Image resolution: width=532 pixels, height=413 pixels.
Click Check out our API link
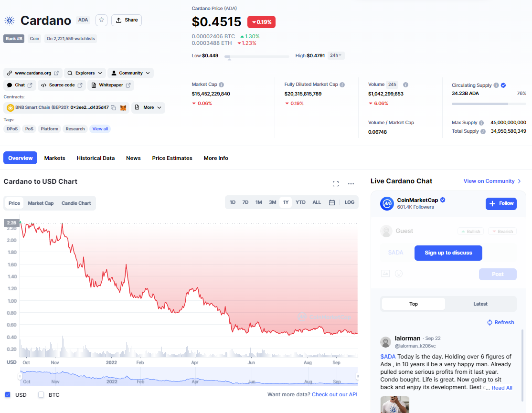point(335,394)
